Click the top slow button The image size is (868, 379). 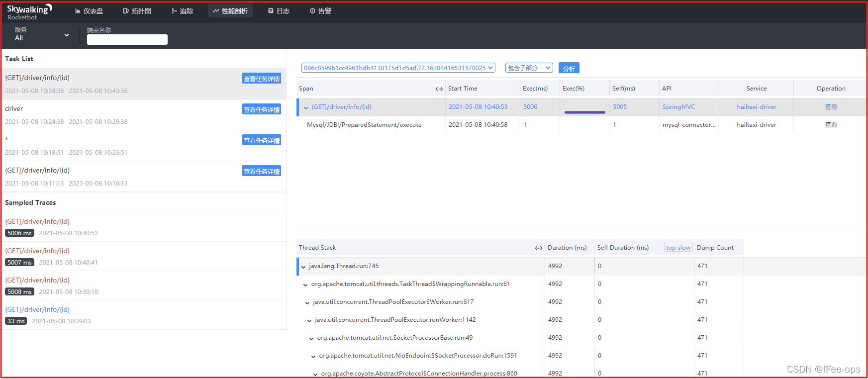click(678, 247)
